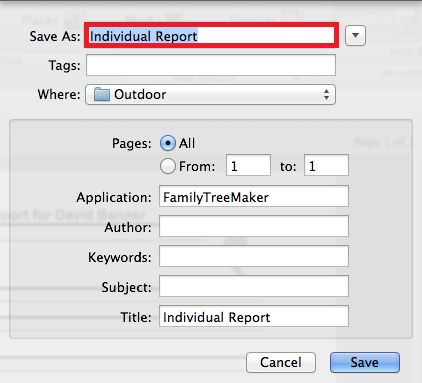Select the From page range radio button
Viewport: 422px width, 383px height.
[x=168, y=166]
